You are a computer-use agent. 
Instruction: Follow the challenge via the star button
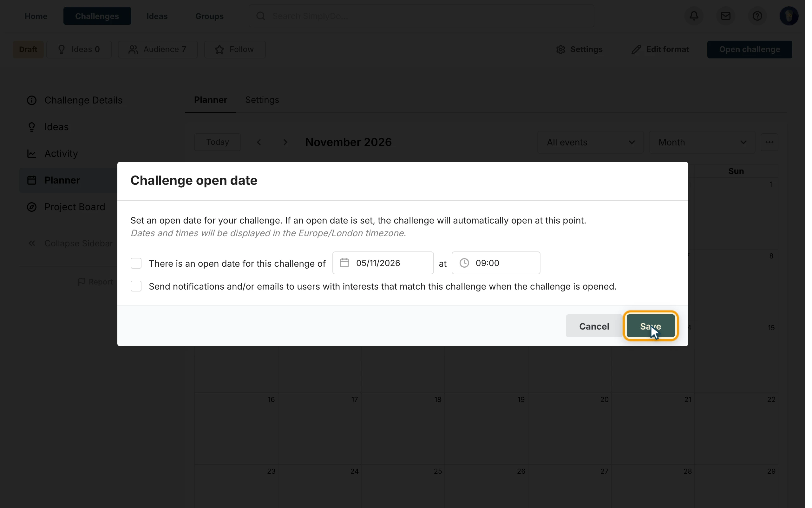tap(234, 50)
